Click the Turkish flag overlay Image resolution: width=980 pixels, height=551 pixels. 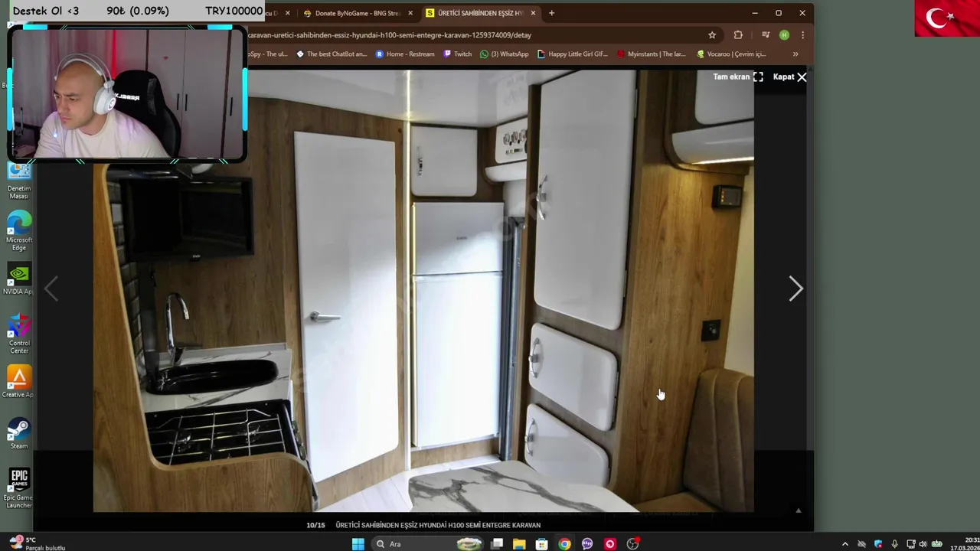point(947,18)
